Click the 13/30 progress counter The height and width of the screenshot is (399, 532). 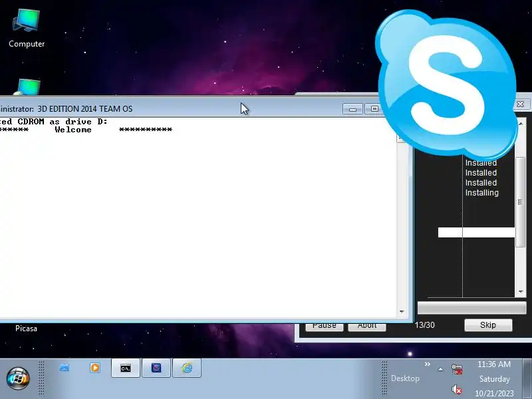coord(424,325)
